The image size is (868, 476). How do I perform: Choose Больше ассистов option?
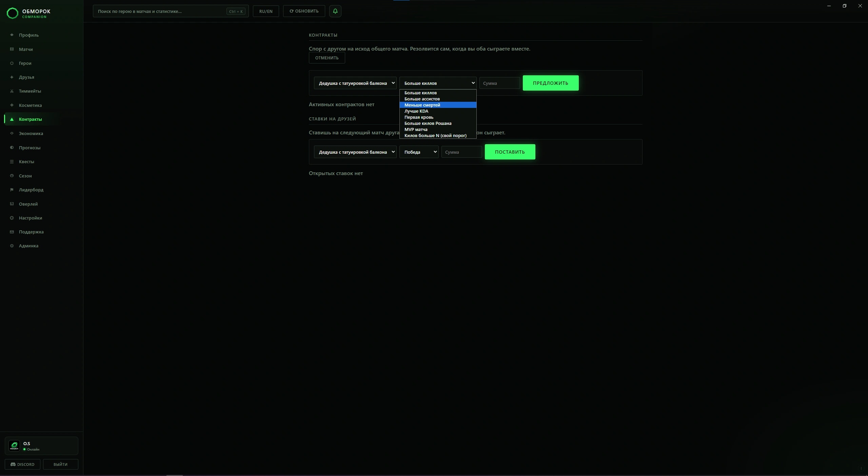click(x=438, y=99)
